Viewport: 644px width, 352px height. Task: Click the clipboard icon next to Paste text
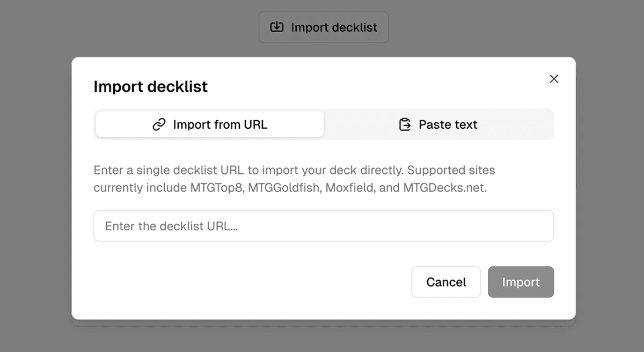pos(405,124)
